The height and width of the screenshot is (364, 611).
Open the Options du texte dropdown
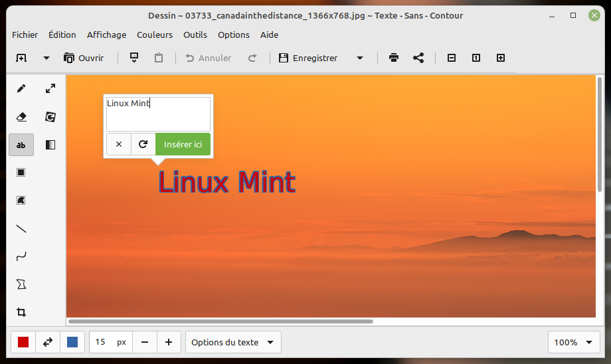pyautogui.click(x=233, y=342)
